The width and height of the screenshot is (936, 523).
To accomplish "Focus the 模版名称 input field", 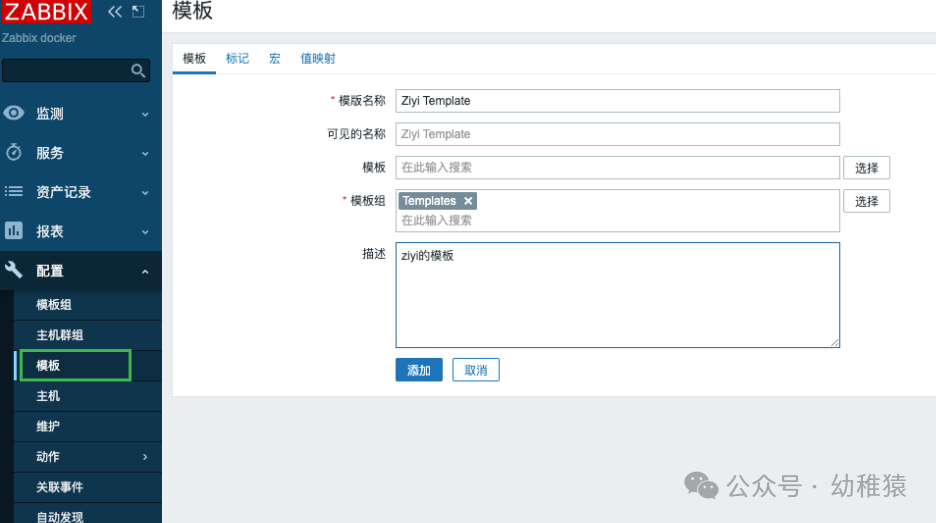I will tap(617, 101).
